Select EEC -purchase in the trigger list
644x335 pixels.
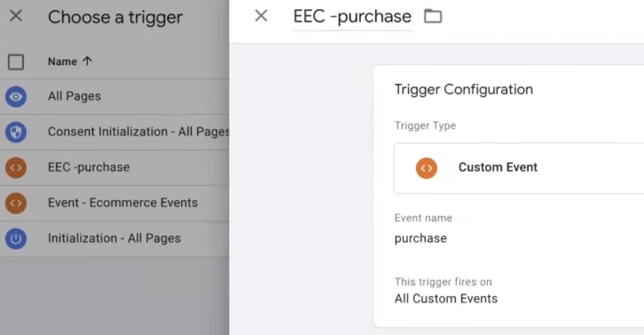tap(88, 168)
